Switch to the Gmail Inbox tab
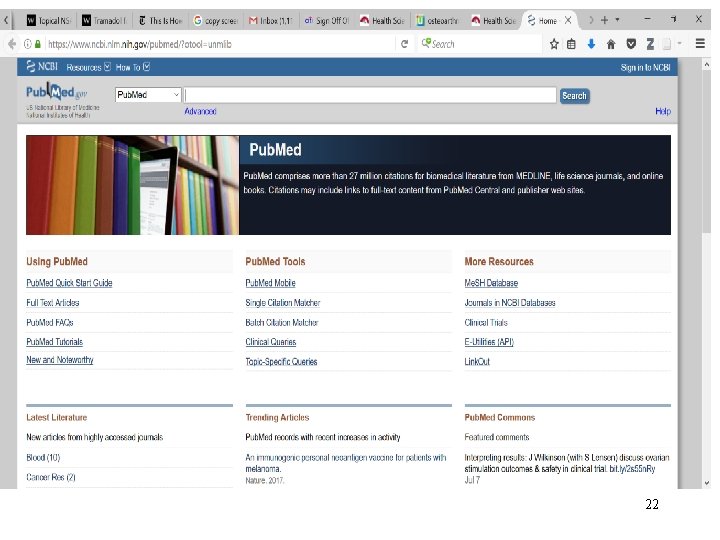Screen dimensions: 720x540 271,21
